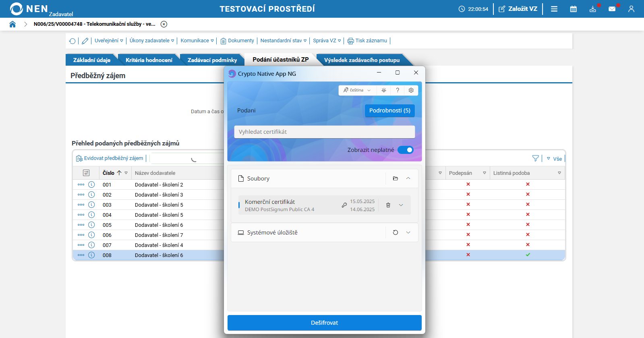This screenshot has height=338, width=644.
Task: Click the refresh record icon in toolbar
Action: (72, 41)
